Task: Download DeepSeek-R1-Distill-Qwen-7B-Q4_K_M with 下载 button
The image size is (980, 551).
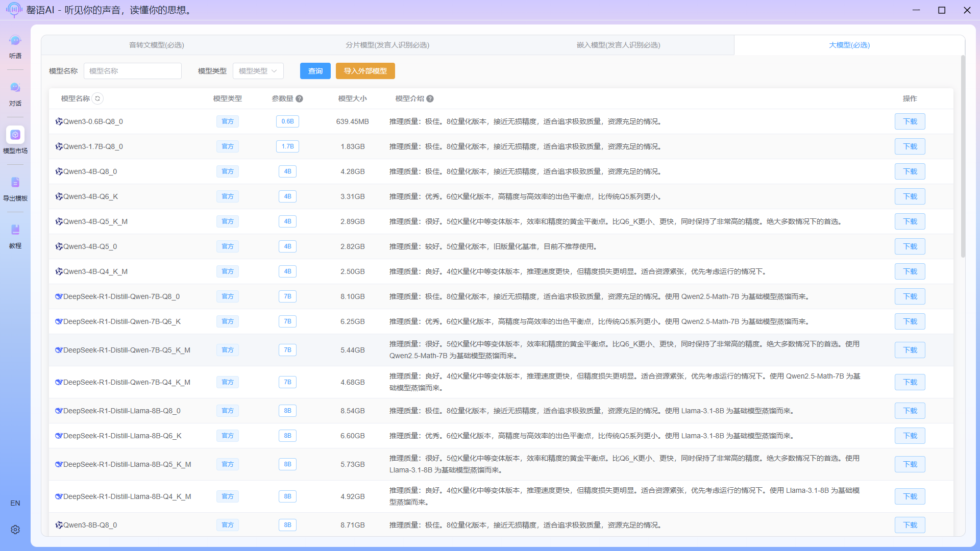Action: pos(910,382)
